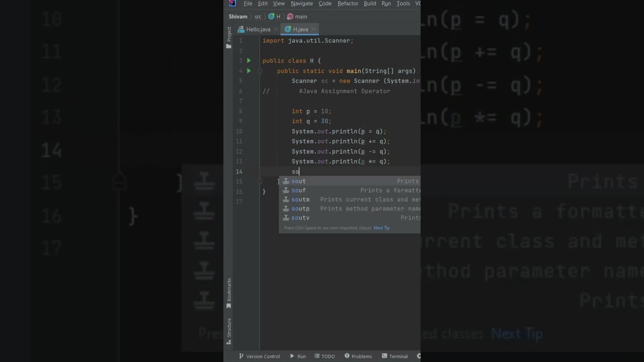Click the Next Tip link in popup
This screenshot has height=362, width=644.
(381, 228)
